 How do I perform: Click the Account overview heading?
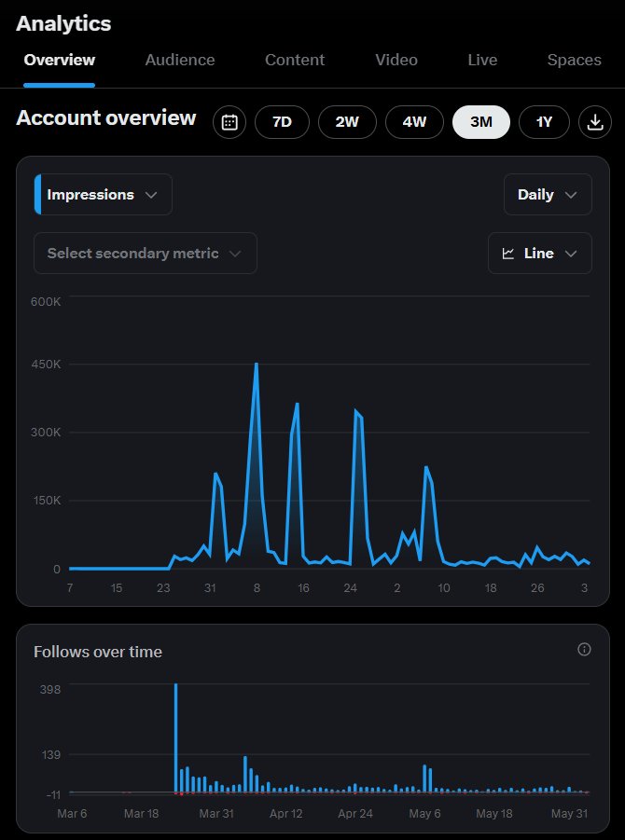point(106,117)
